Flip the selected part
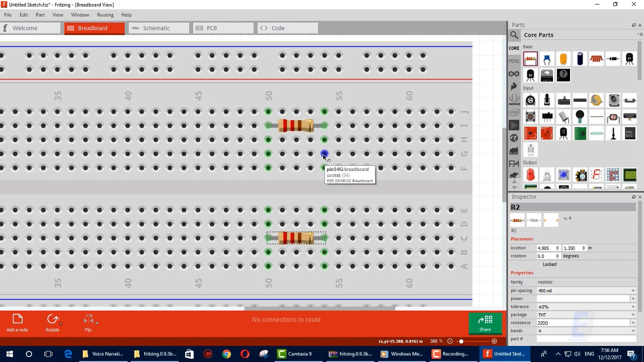The height and width of the screenshot is (362, 644). tap(89, 323)
